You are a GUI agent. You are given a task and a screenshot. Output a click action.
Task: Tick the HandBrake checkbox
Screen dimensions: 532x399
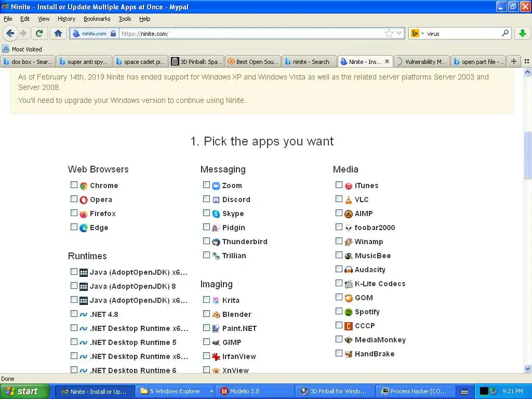339,353
